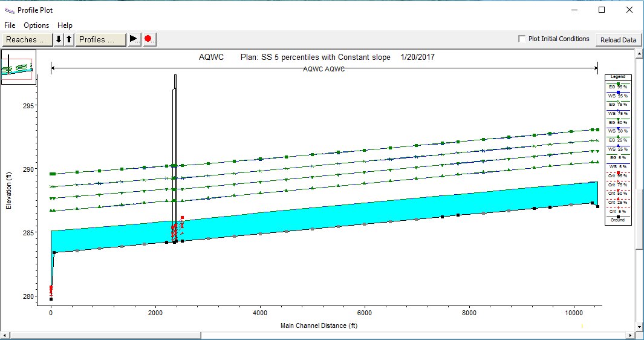Image resolution: width=644 pixels, height=340 pixels.
Task: Click the EG 50 % legend entry
Action: (618, 122)
